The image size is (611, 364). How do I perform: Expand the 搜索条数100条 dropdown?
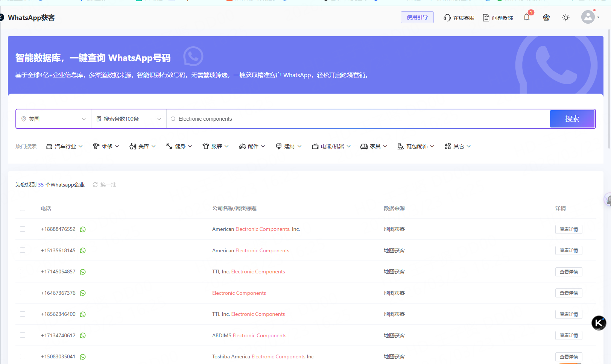point(129,119)
